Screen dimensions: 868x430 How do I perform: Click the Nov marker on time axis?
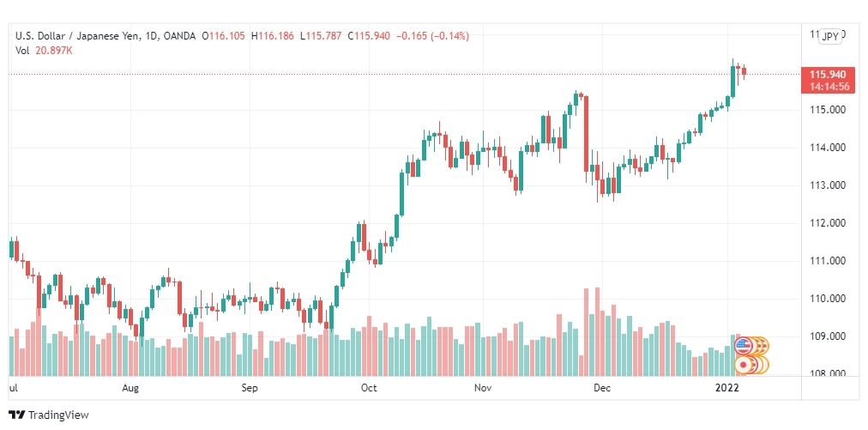(x=483, y=388)
